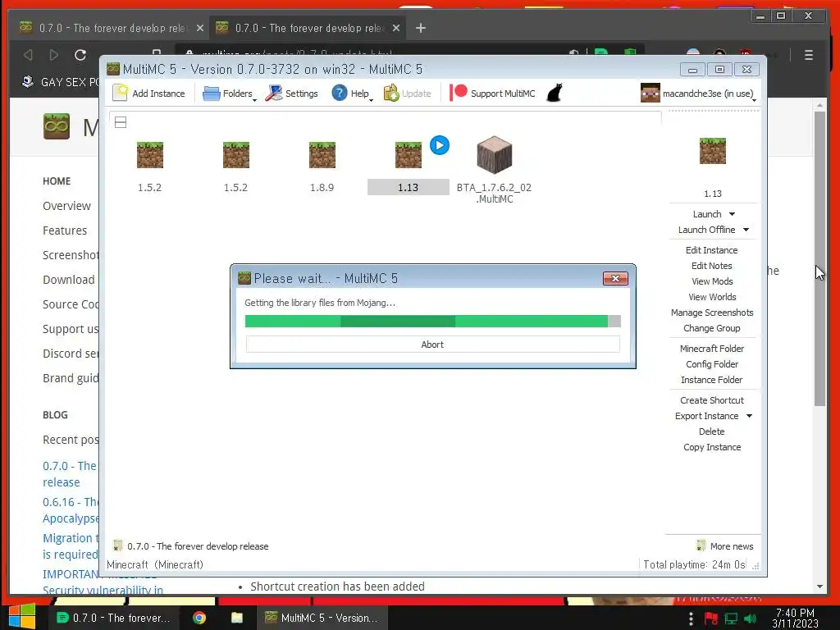Click the More news icon
This screenshot has width=840, height=630.
701,546
